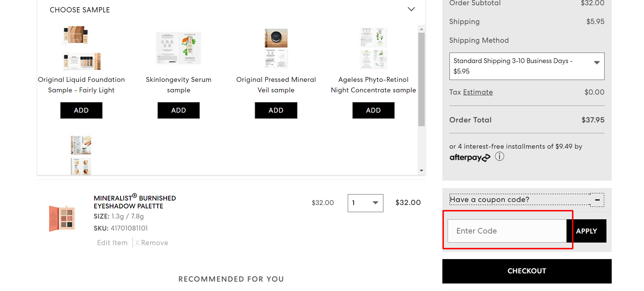This screenshot has width=644, height=291.
Task: Proceed to Checkout
Action: coord(527,271)
